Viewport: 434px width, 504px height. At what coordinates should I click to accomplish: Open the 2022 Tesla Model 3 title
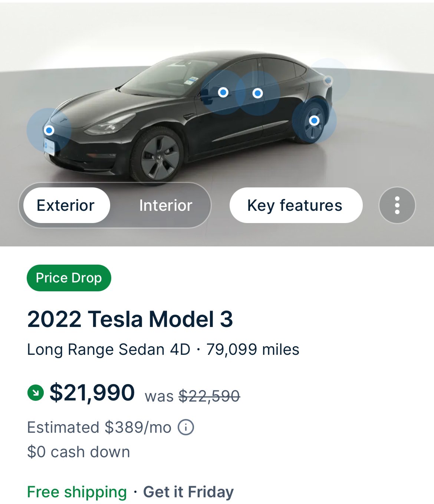[130, 319]
